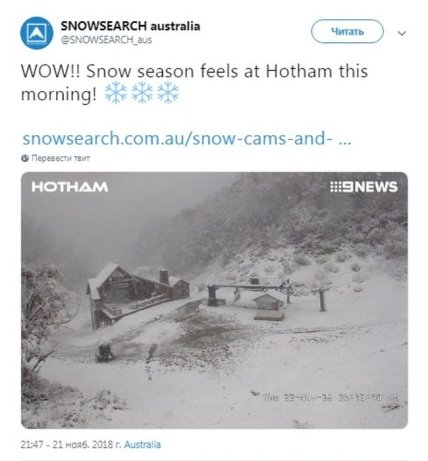
Task: Open the @SNOWSEARCH_aus handle
Action: click(x=106, y=40)
